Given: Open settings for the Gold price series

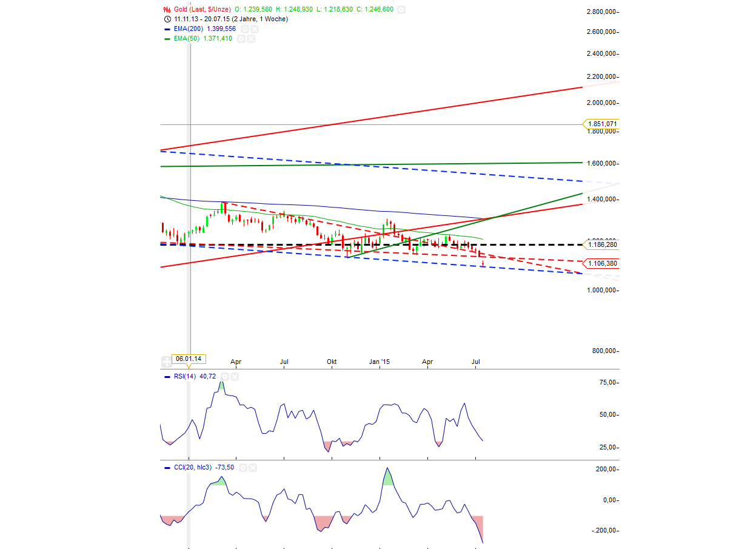Looking at the screenshot, I should tap(401, 10).
